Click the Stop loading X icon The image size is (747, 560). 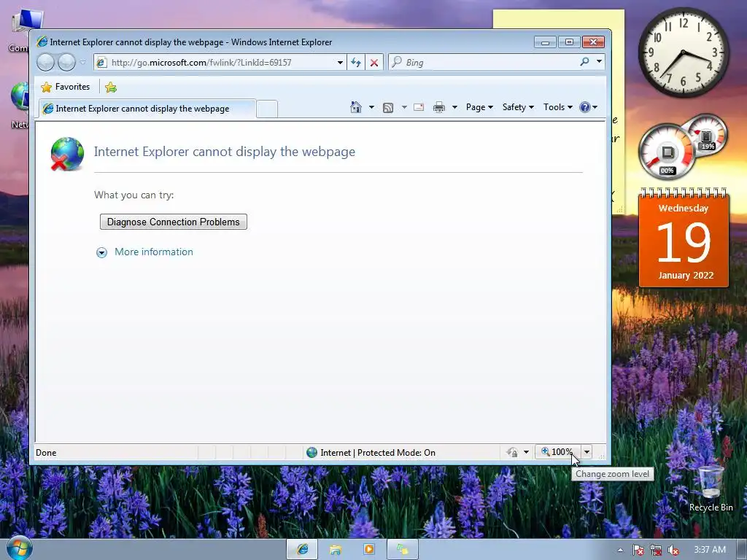tap(374, 63)
